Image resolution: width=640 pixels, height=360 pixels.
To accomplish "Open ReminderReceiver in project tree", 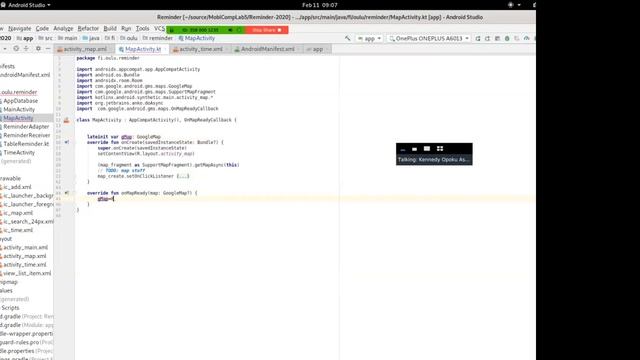I will pyautogui.click(x=25, y=135).
